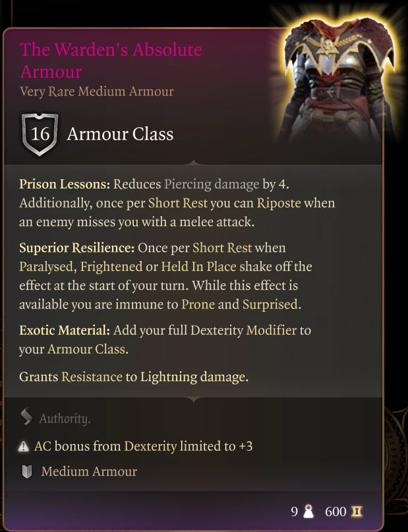This screenshot has width=408, height=532.
Task: Click the Medium Armour shield icon
Action: coord(27,471)
